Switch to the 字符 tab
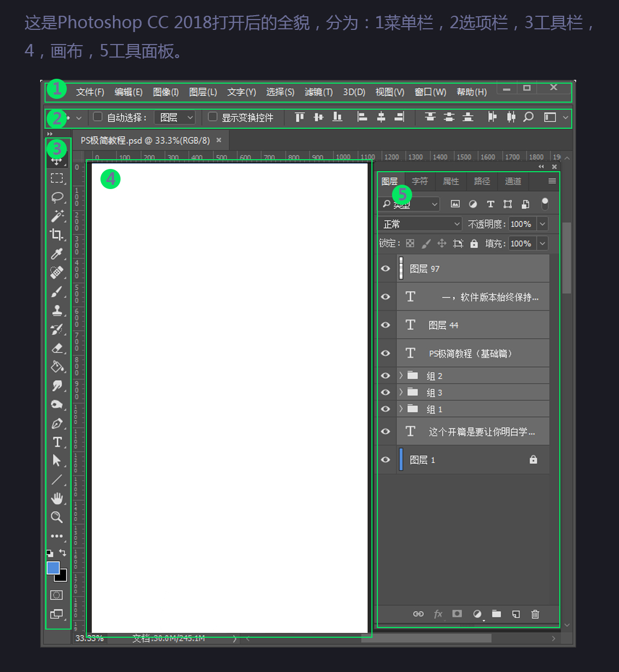 click(420, 181)
